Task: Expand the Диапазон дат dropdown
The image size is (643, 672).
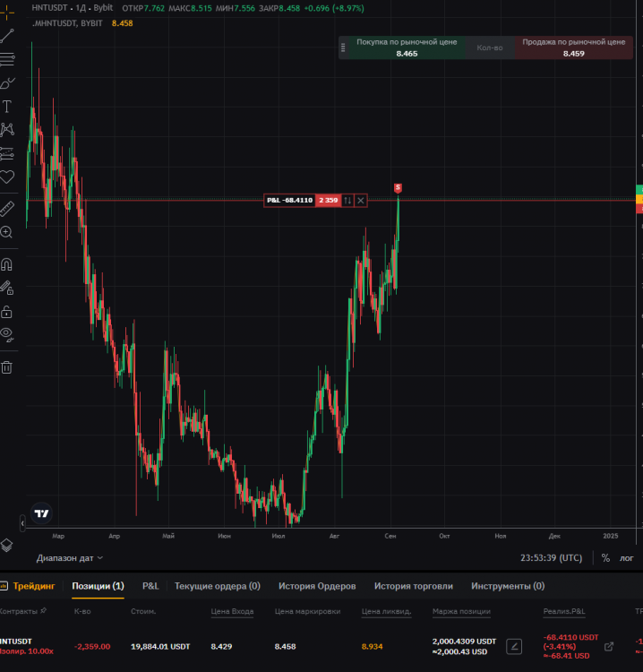Action: click(70, 557)
